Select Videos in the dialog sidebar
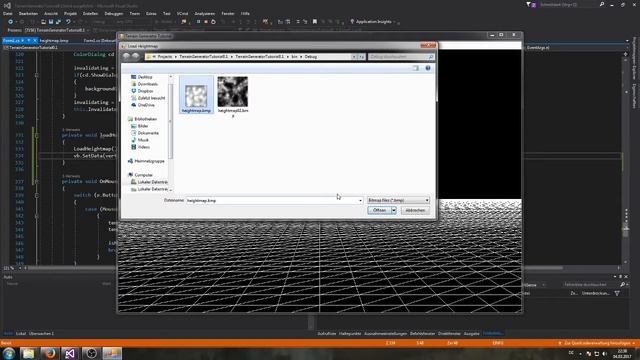The image size is (640, 360). [x=140, y=147]
